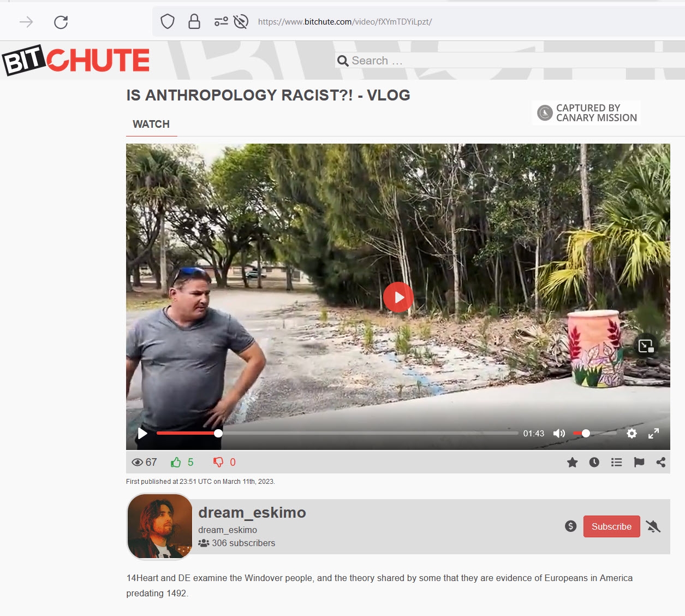Image resolution: width=685 pixels, height=616 pixels.
Task: Open the dream_eskimo channel name link
Action: click(x=252, y=513)
